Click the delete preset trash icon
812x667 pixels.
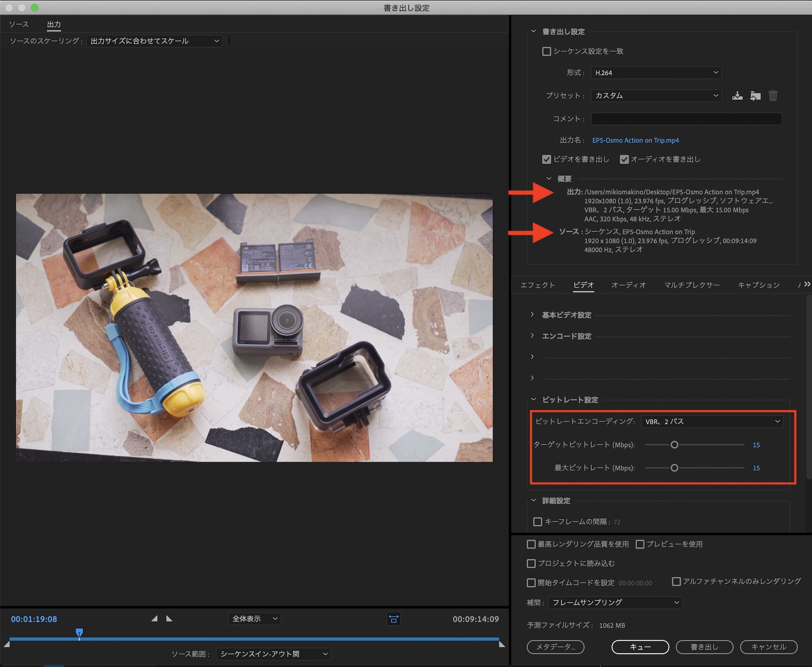pyautogui.click(x=773, y=96)
